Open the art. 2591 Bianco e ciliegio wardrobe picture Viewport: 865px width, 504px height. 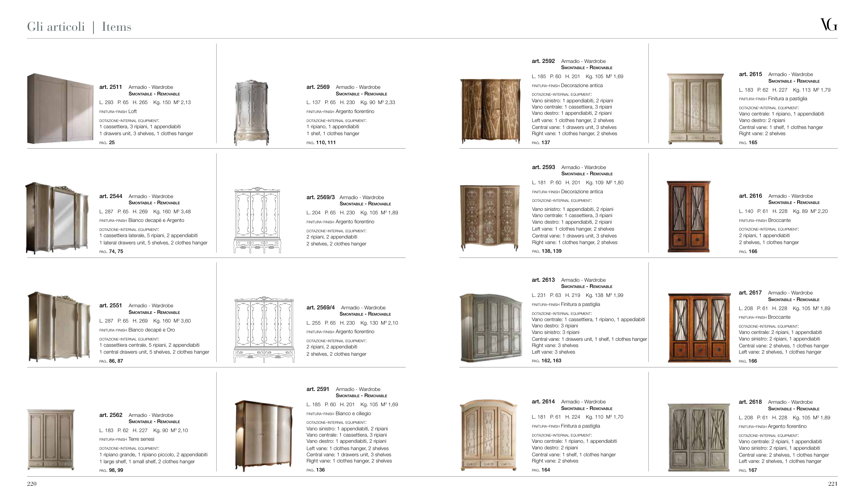click(264, 436)
